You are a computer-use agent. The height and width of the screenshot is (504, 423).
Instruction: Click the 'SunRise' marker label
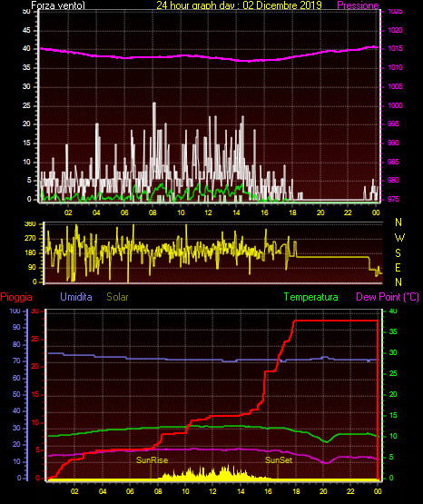(x=152, y=460)
